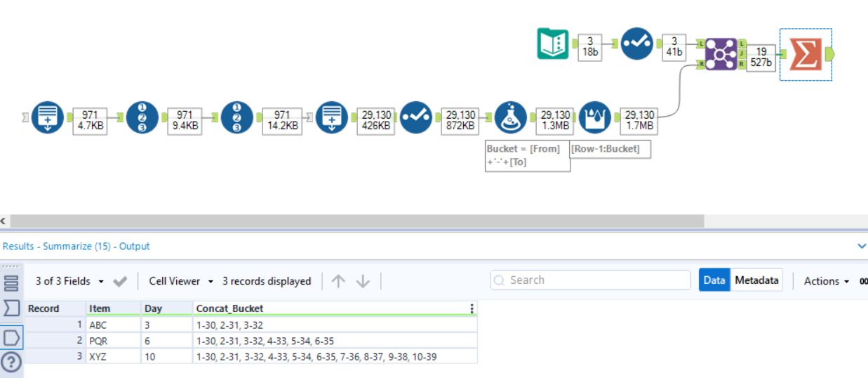This screenshot has height=378, width=868.
Task: Click the Concat_Bucket cell ending in 6-35
Action: click(335, 341)
